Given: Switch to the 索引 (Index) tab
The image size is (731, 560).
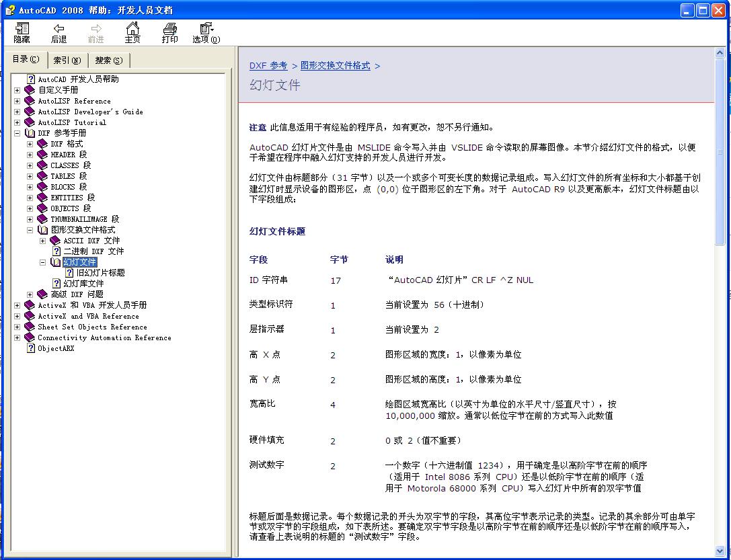Looking at the screenshot, I should pos(67,60).
